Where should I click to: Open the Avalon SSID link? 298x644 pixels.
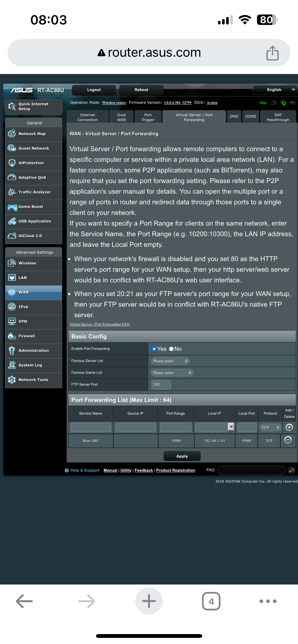point(212,103)
